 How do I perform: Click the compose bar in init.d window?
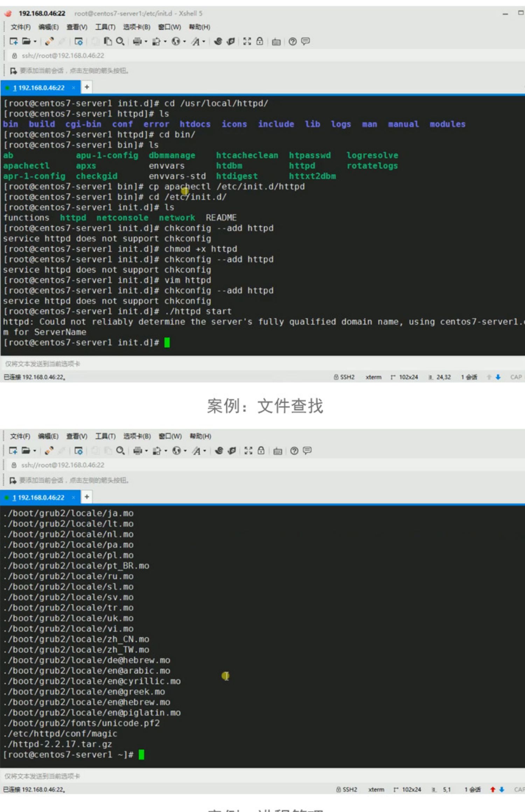pos(262,364)
